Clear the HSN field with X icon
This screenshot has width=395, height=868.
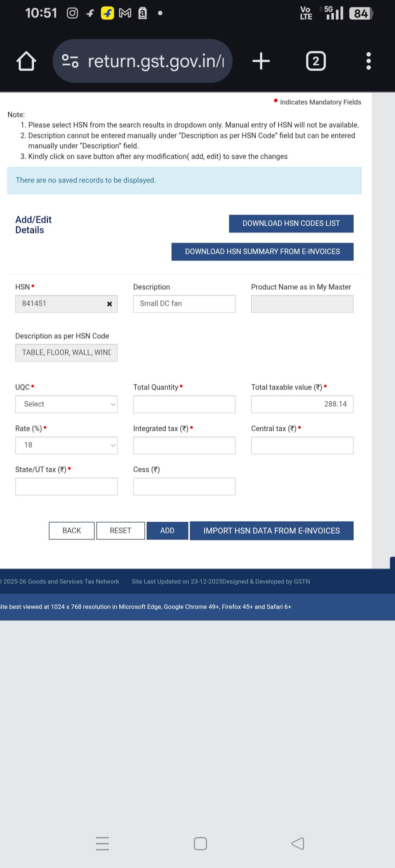tap(109, 304)
